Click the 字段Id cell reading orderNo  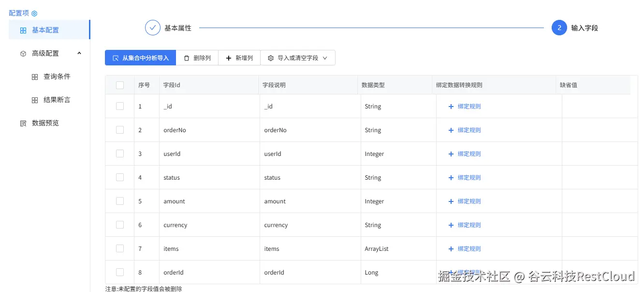point(209,130)
